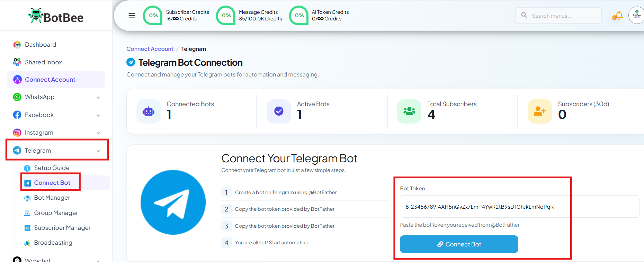This screenshot has width=644, height=262.
Task: Click the Connected Bots robot icon
Action: 149,111
